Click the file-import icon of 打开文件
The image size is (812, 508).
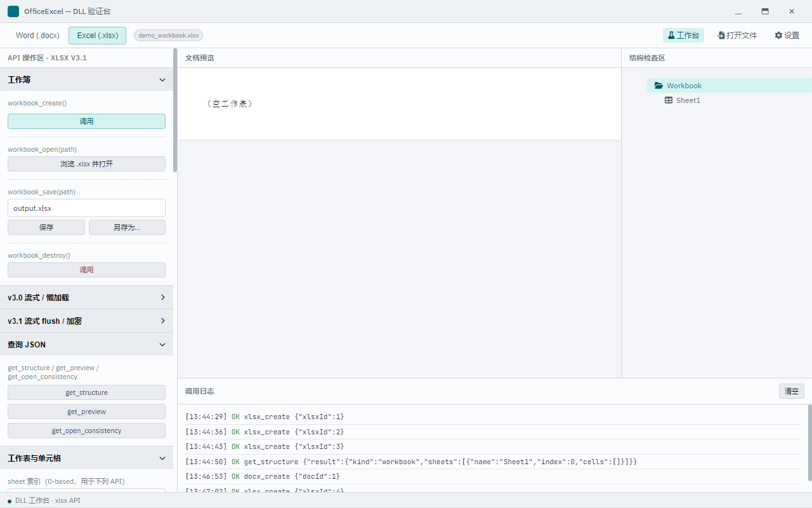click(x=721, y=36)
